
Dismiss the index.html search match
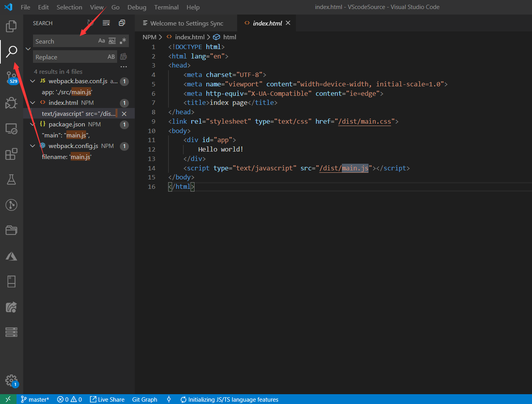point(124,113)
